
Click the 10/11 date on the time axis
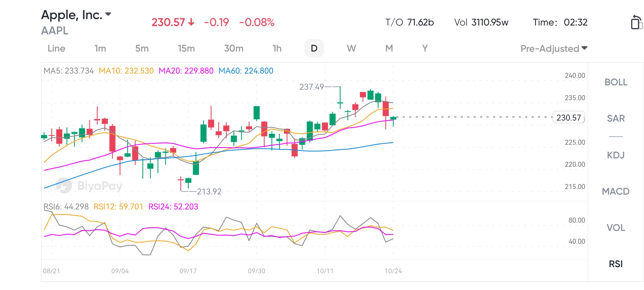pos(325,271)
